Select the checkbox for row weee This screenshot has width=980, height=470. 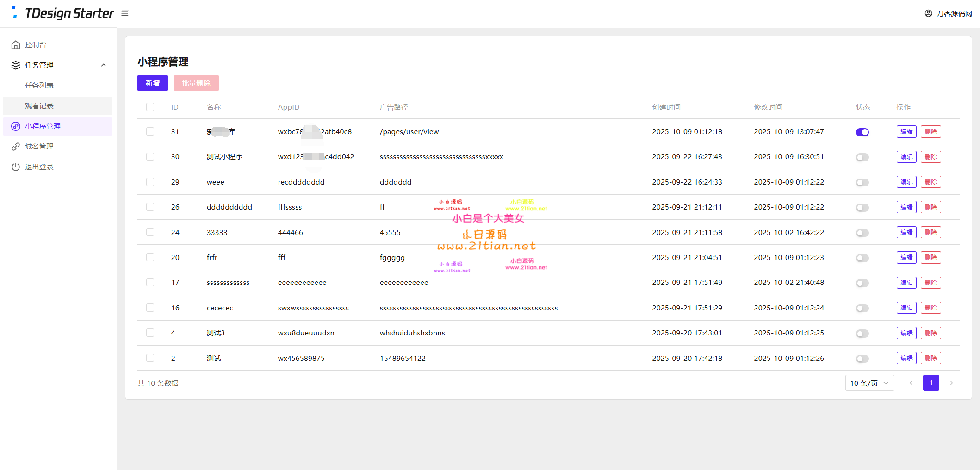click(x=150, y=182)
